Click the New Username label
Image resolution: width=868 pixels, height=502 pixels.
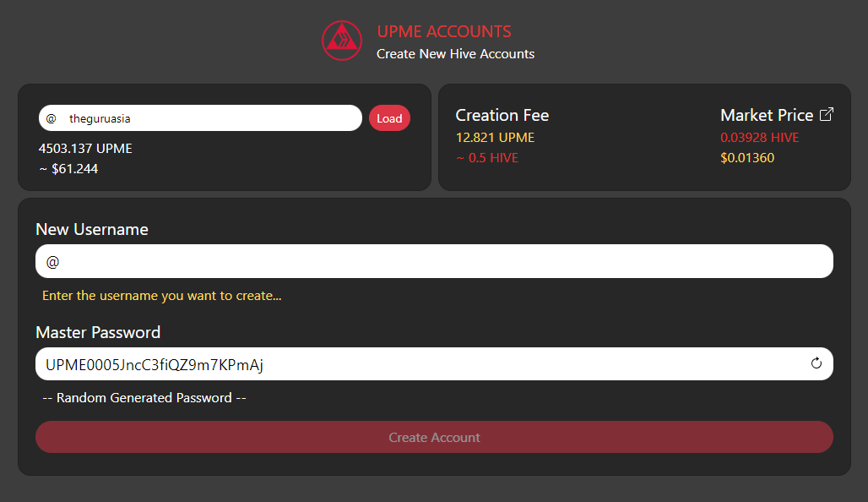point(92,229)
